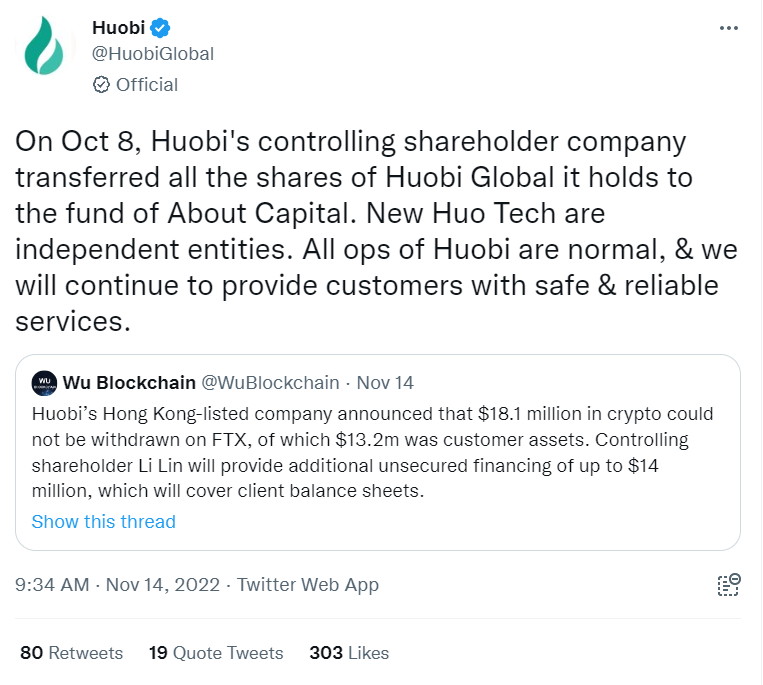Screen dimensions: 763x685
Task: Click the tweet analytics icon at bottom right
Action: (x=728, y=585)
